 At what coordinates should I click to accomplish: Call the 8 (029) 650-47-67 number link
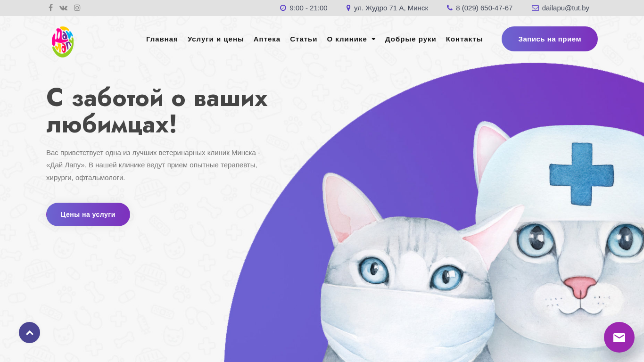point(484,8)
